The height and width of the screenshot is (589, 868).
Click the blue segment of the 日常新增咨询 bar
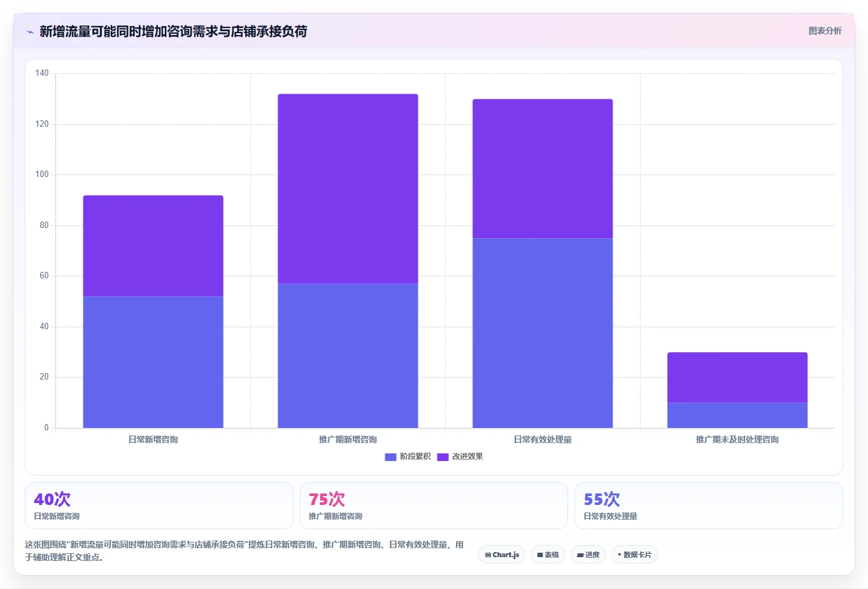[x=153, y=362]
